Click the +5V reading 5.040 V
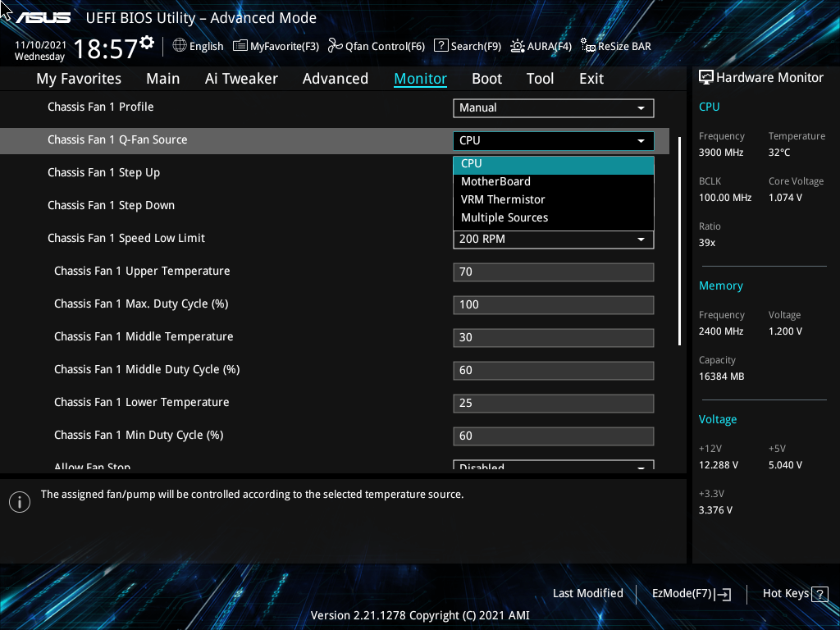This screenshot has width=840, height=630. coord(785,465)
